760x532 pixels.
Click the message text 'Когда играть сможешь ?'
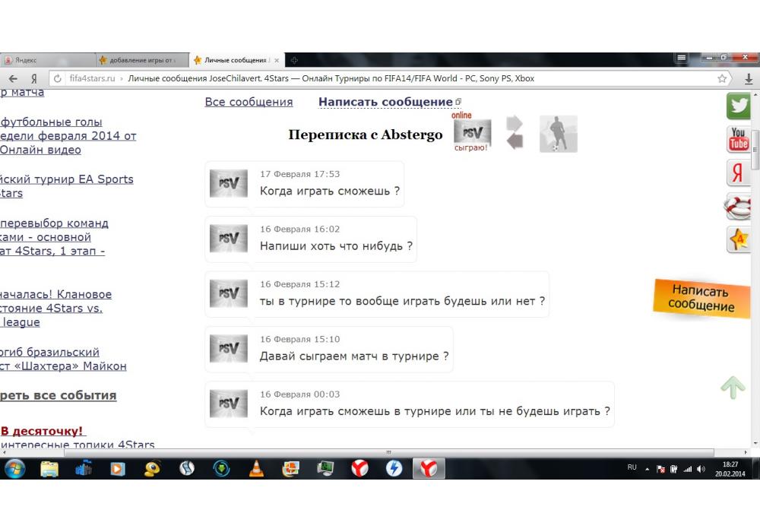330,191
